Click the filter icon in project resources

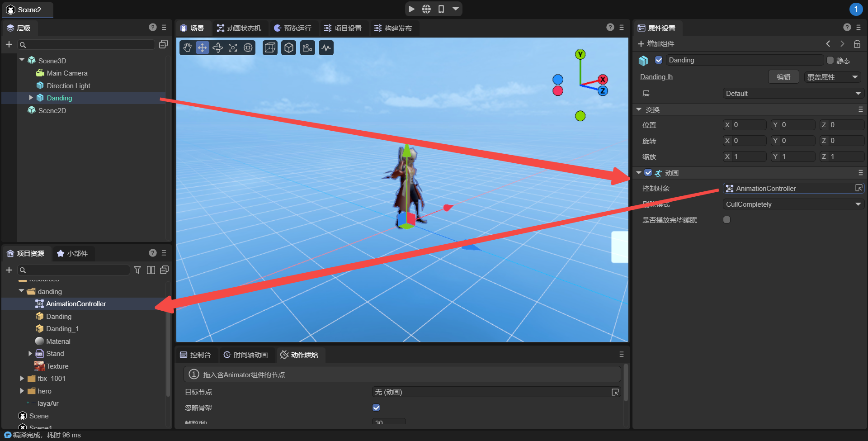[137, 270]
